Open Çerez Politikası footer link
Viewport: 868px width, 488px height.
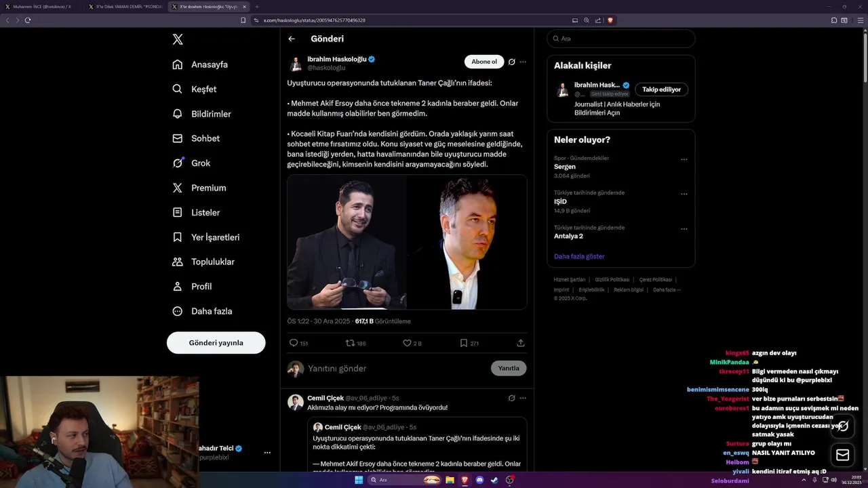pyautogui.click(x=656, y=279)
